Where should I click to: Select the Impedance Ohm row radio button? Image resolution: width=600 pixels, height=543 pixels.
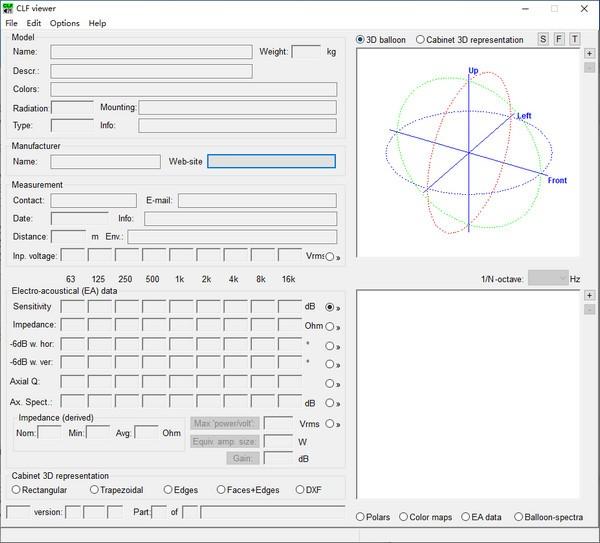click(330, 326)
